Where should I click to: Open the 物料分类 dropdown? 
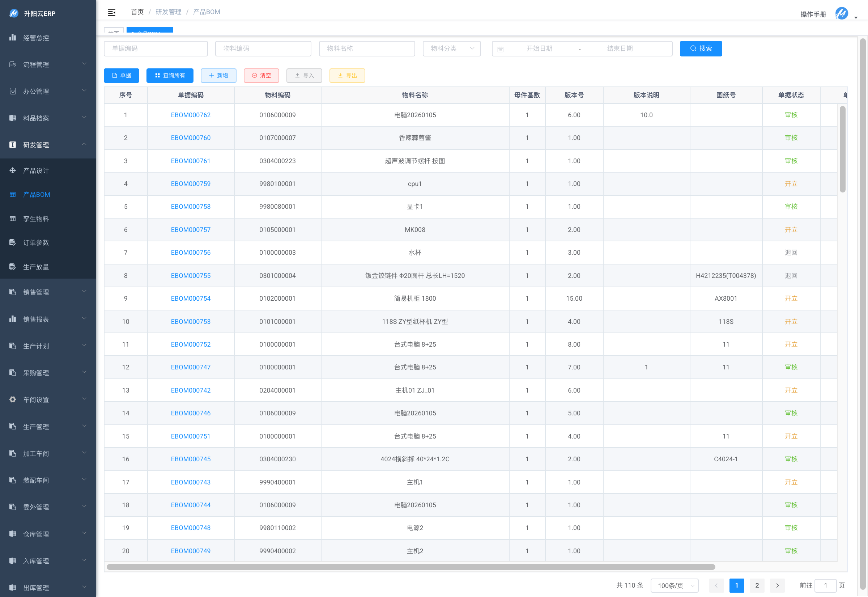tap(452, 48)
